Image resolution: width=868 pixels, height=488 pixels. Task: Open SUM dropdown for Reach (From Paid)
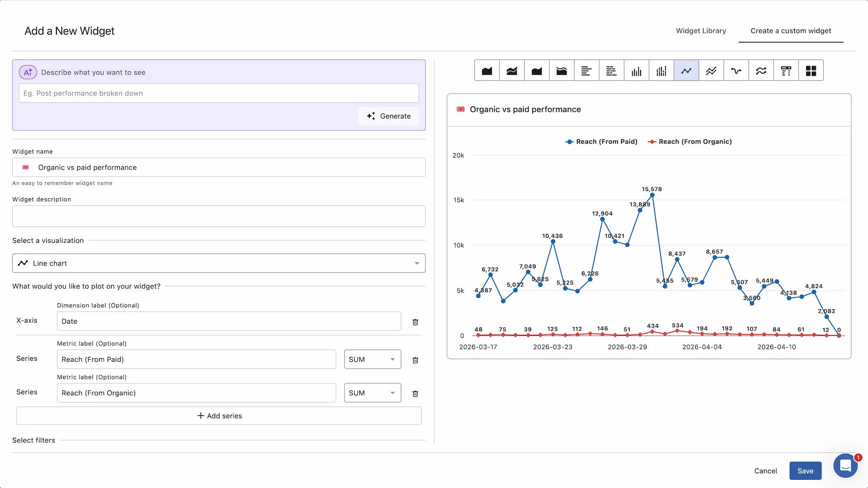(372, 360)
